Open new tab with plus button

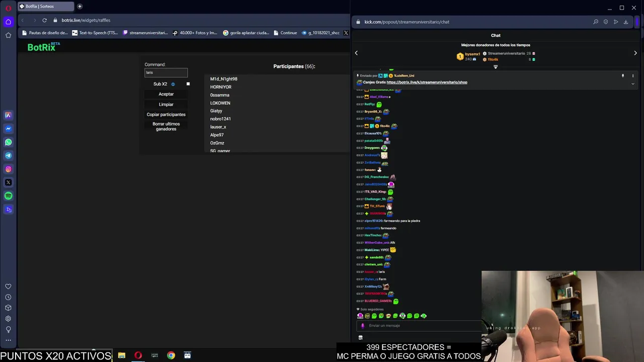(79, 7)
